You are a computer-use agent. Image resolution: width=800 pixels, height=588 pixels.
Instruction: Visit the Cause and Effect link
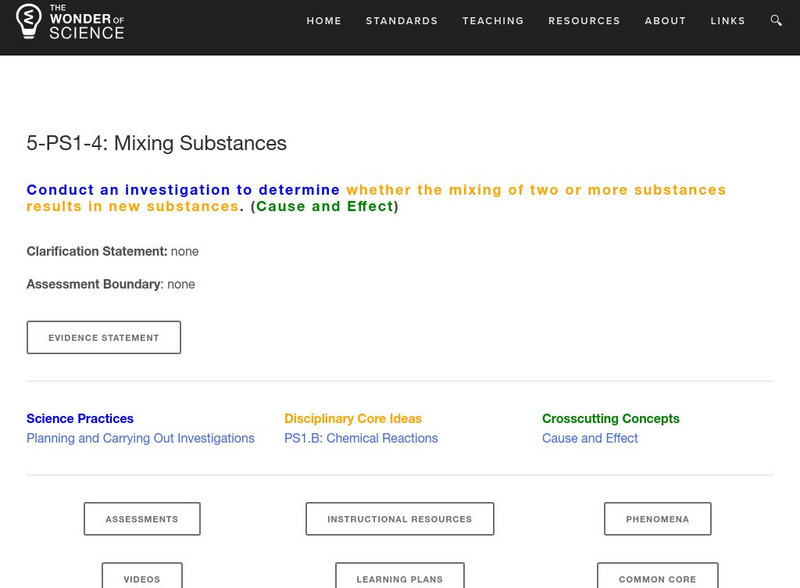point(590,438)
